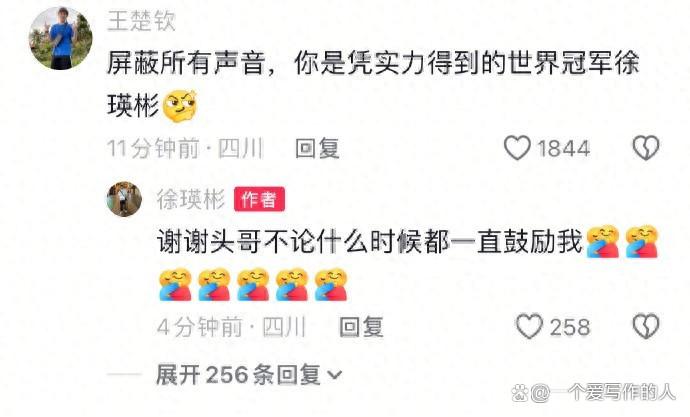Viewport: 690px width, 417px height.
Task: Reply to 王楚钦's comment via 回复
Action: pyautogui.click(x=317, y=148)
